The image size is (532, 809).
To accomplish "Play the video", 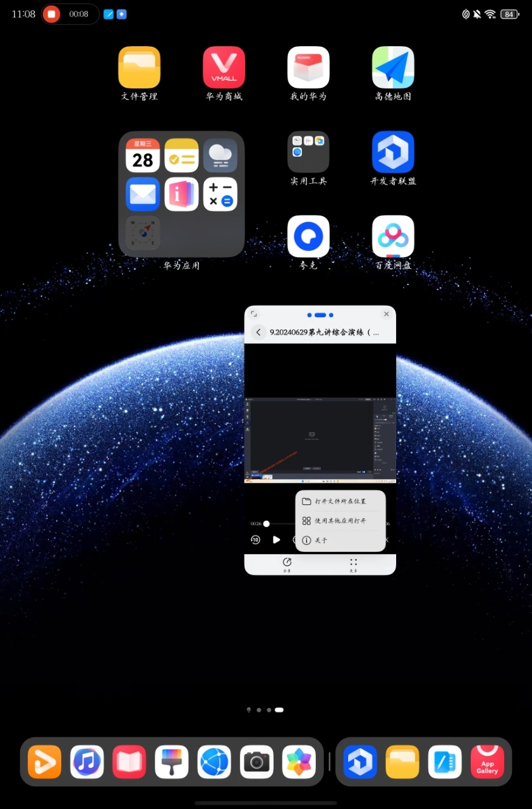I will click(x=276, y=540).
